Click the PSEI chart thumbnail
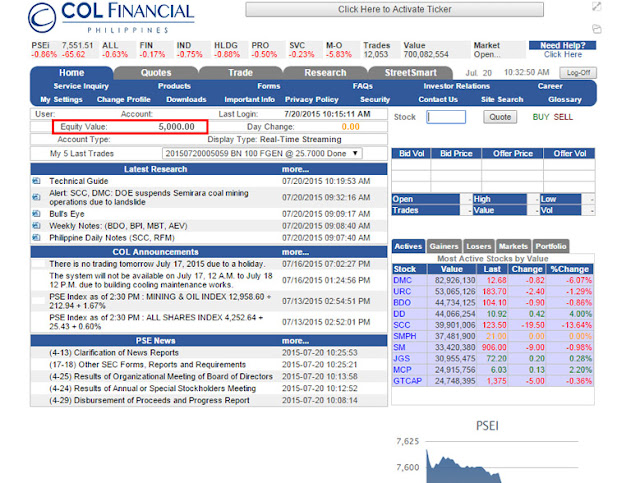Image resolution: width=640 pixels, height=483 pixels. click(x=487, y=452)
